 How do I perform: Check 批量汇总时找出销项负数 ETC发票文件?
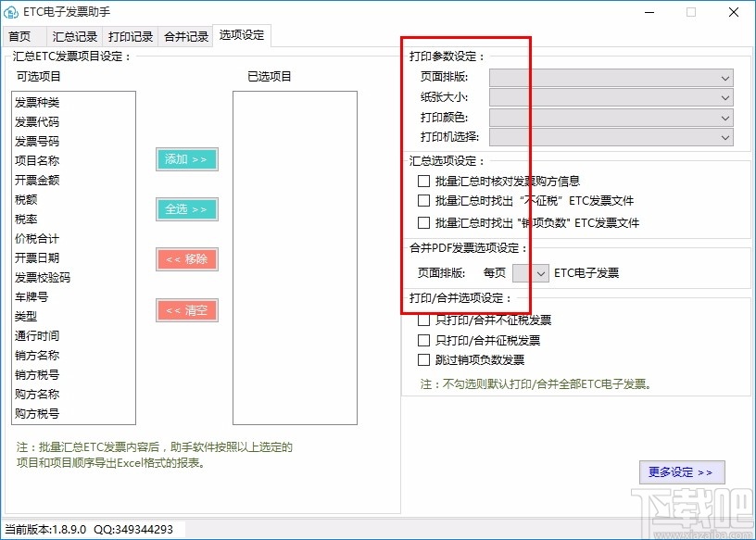click(423, 221)
